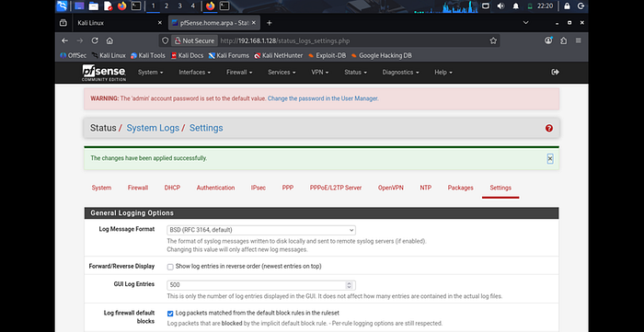Open the display settings tray icon
The width and height of the screenshot is (644, 332).
(x=486, y=6)
